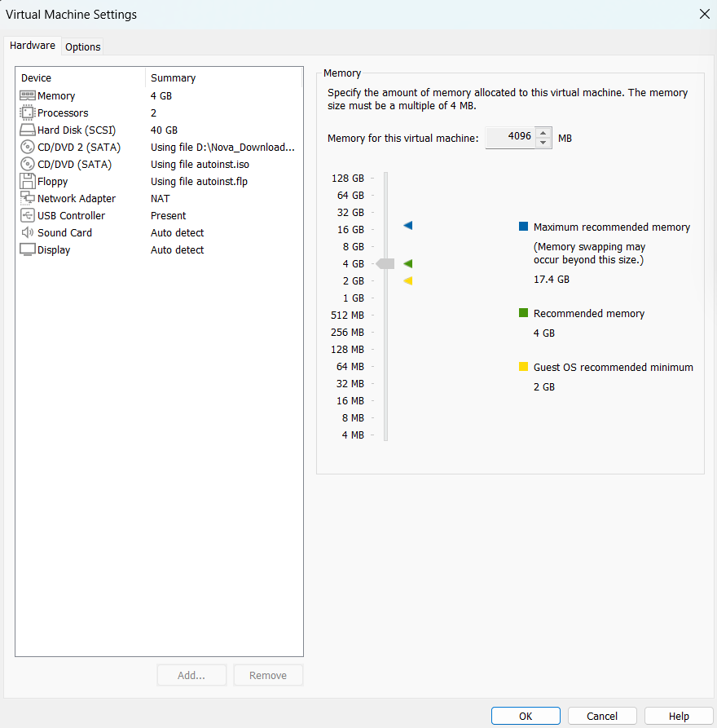Select the Memory device icon
The width and height of the screenshot is (717, 728).
[x=28, y=95]
